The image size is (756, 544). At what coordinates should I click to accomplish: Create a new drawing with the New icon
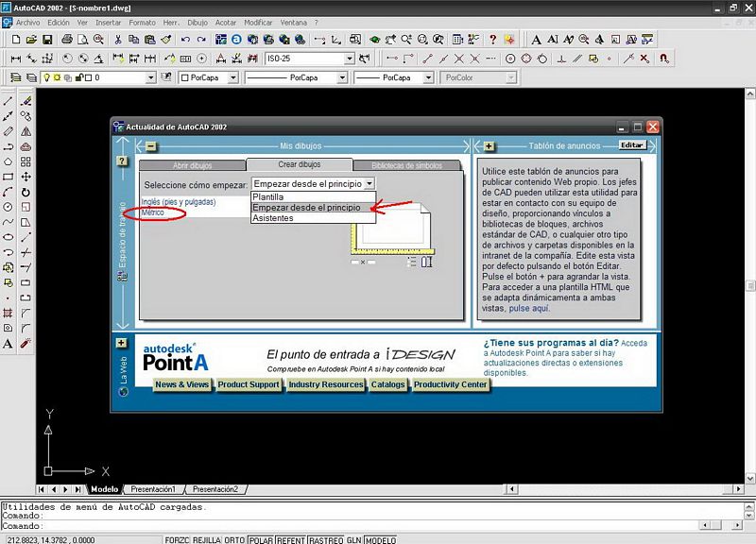tap(16, 40)
